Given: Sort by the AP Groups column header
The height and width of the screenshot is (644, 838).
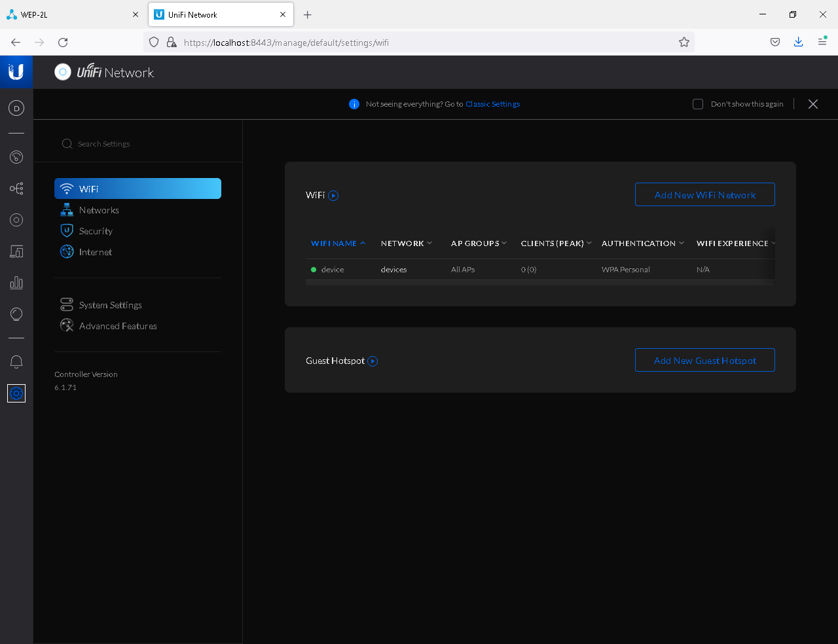Looking at the screenshot, I should [x=479, y=243].
